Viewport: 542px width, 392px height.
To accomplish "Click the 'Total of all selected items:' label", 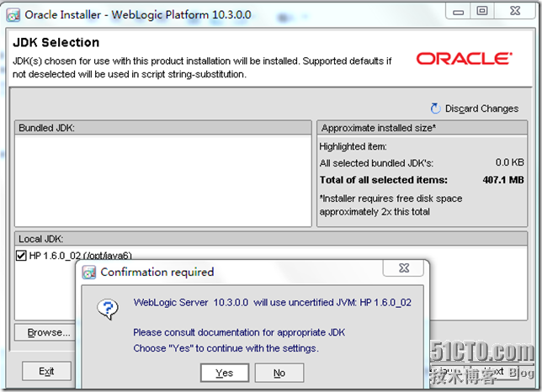I will click(383, 180).
